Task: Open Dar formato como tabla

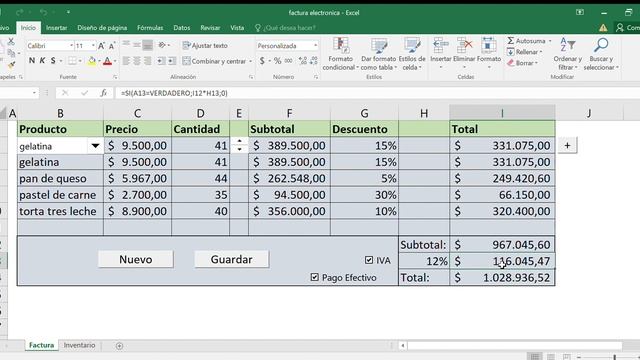Action: pos(378,54)
